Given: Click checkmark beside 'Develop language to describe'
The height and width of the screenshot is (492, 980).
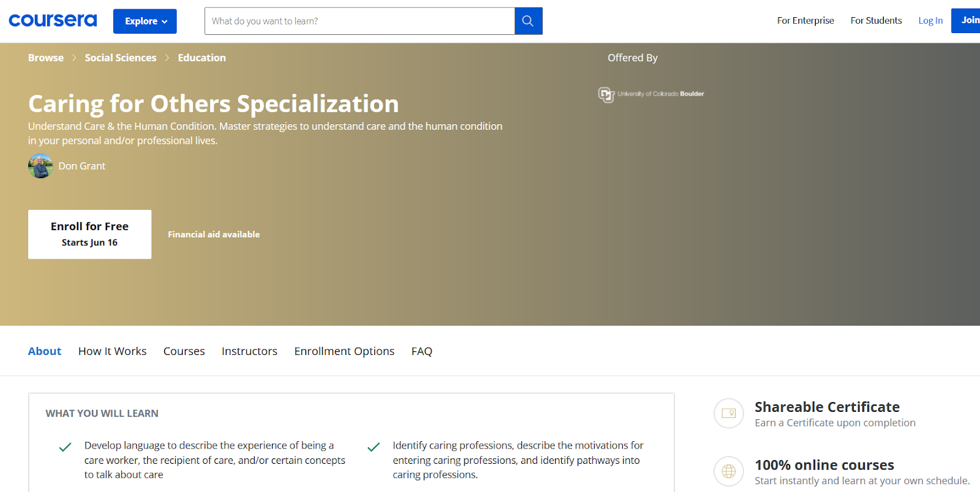Looking at the screenshot, I should 65,447.
